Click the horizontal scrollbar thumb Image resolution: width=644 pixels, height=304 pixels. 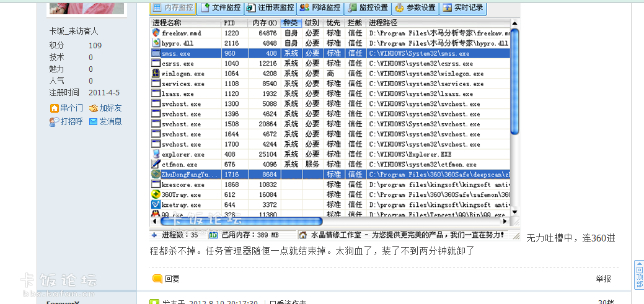(240, 221)
